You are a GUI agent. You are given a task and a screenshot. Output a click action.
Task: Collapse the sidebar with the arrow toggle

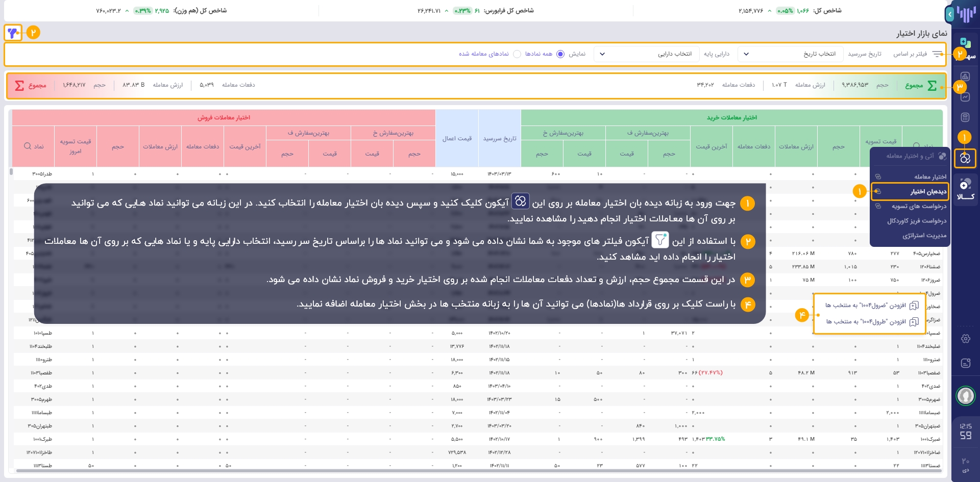949,14
